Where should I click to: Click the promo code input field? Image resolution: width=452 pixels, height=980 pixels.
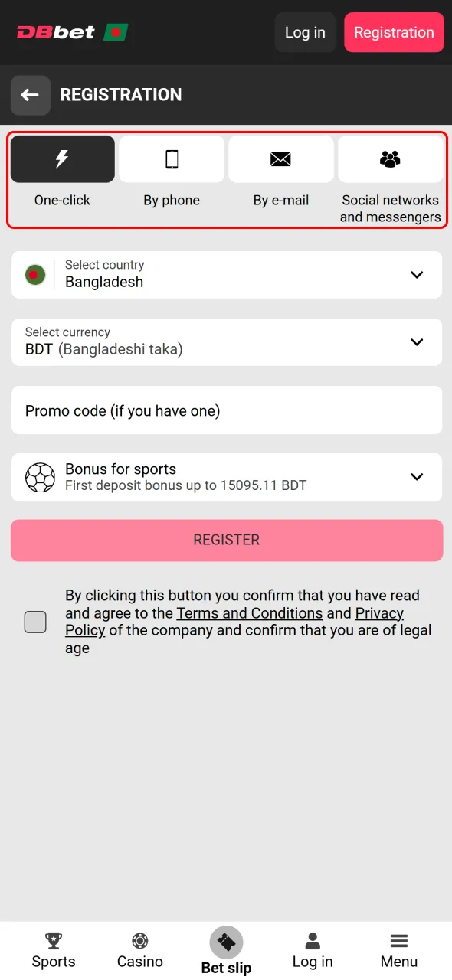[226, 410]
